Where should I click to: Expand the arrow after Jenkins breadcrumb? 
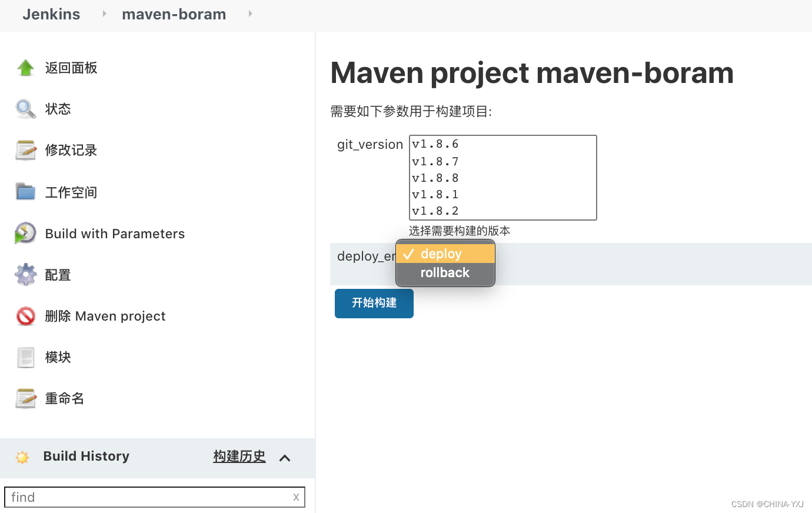click(104, 14)
